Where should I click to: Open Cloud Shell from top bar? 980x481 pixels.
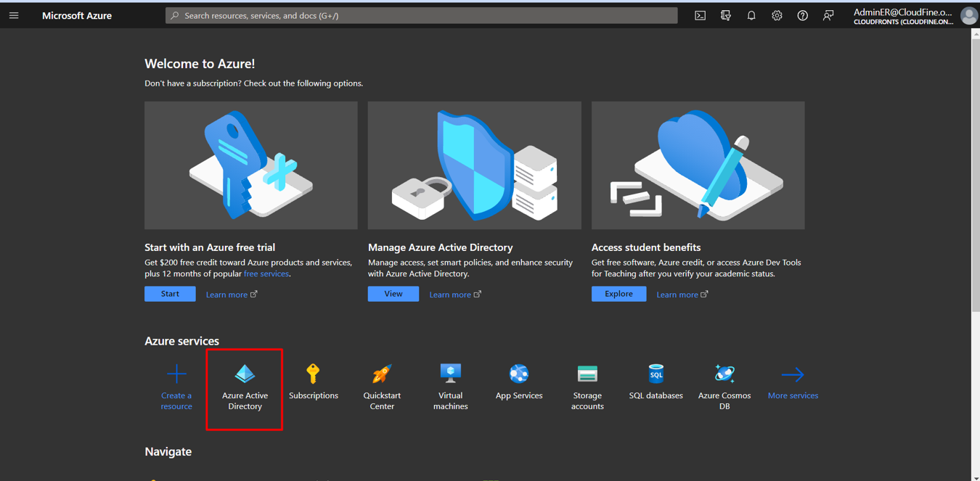700,15
